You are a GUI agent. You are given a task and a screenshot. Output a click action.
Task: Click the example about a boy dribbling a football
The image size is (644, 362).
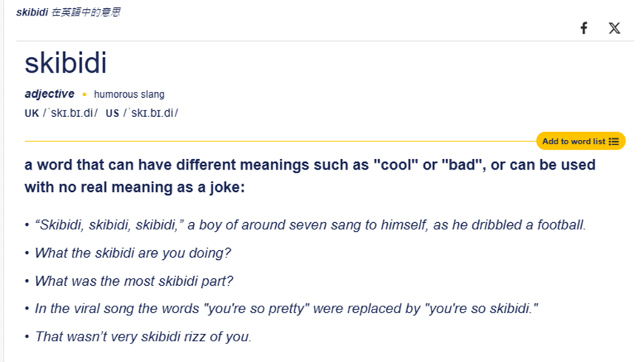click(x=310, y=225)
